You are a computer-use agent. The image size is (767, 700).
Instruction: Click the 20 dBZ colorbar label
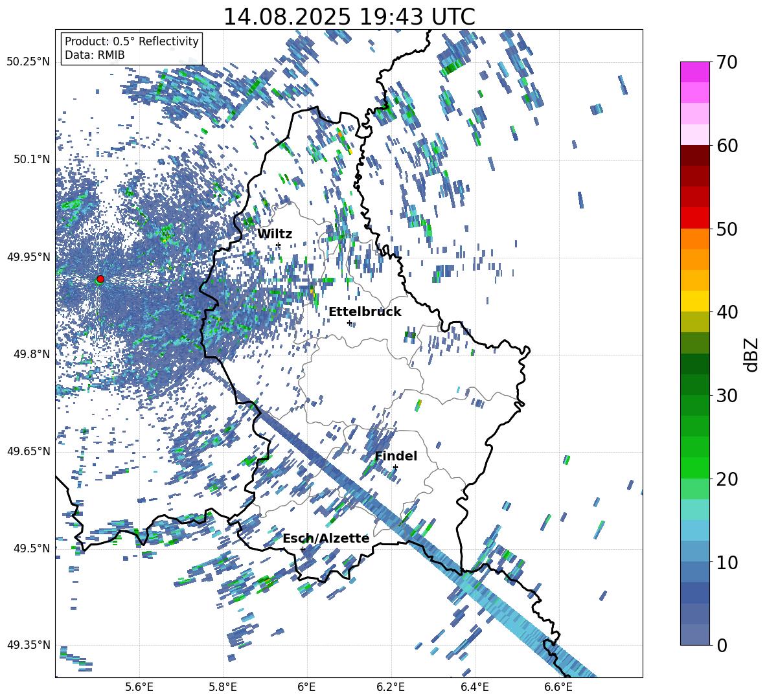pos(726,479)
